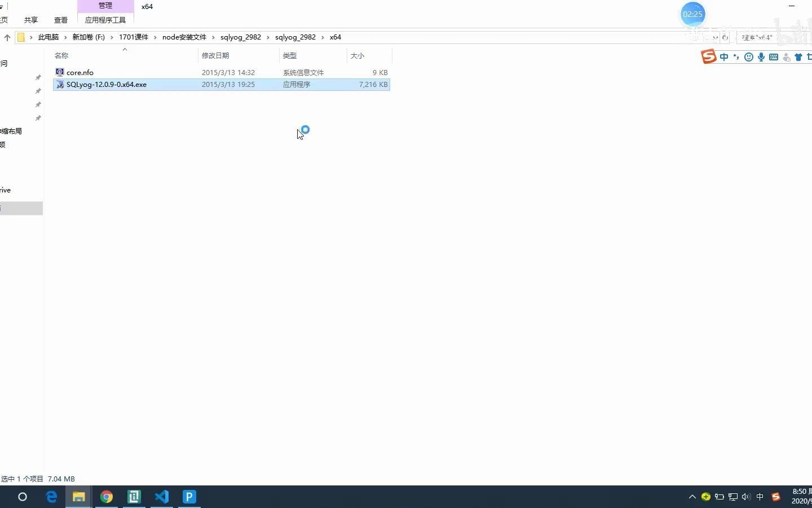Open Google Chrome from taskbar
This screenshot has height=508, width=812.
(106, 497)
